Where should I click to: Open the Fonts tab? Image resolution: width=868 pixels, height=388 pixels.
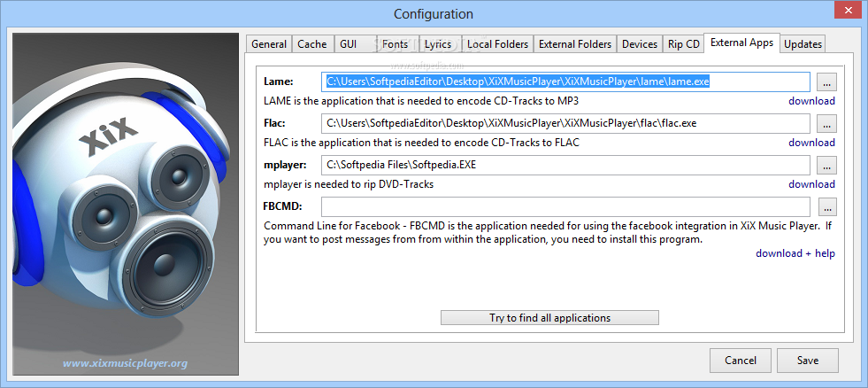[x=396, y=44]
